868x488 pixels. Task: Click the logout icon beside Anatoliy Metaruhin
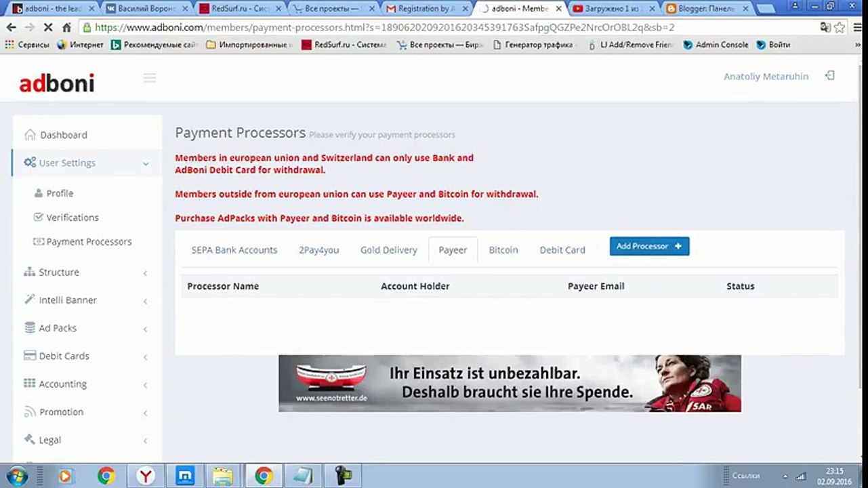coord(829,75)
